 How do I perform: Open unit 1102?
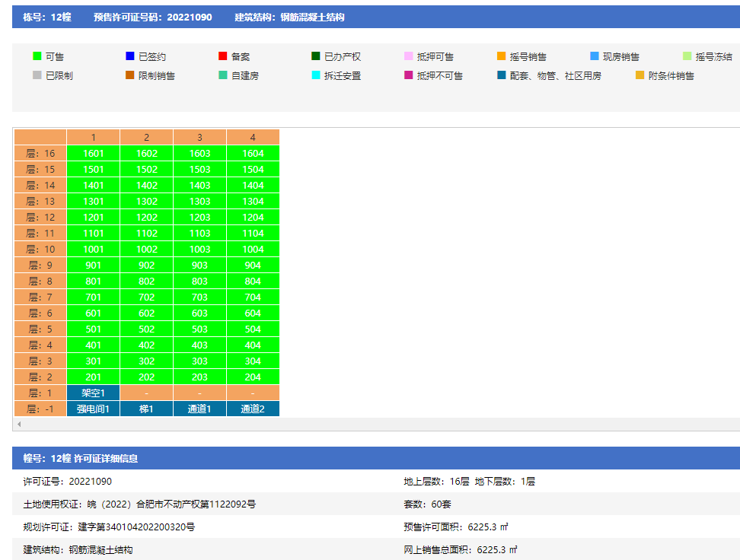(x=147, y=233)
